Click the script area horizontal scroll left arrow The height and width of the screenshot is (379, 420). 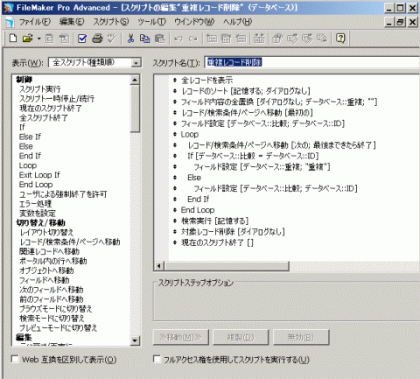coord(159,266)
